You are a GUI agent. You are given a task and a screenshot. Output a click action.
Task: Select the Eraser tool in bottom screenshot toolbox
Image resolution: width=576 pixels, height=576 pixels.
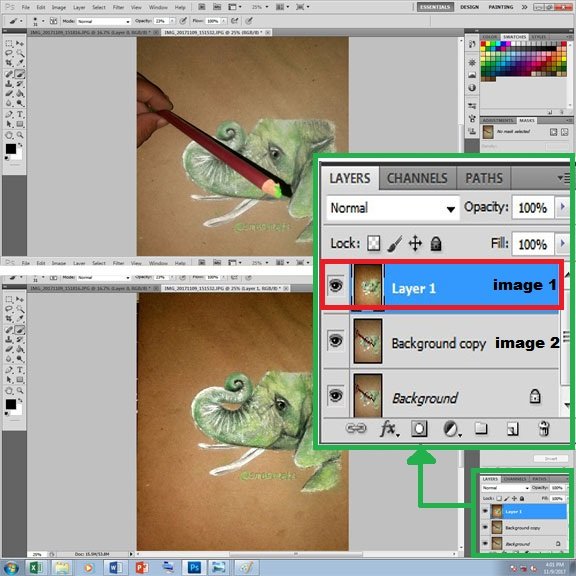tap(9, 349)
